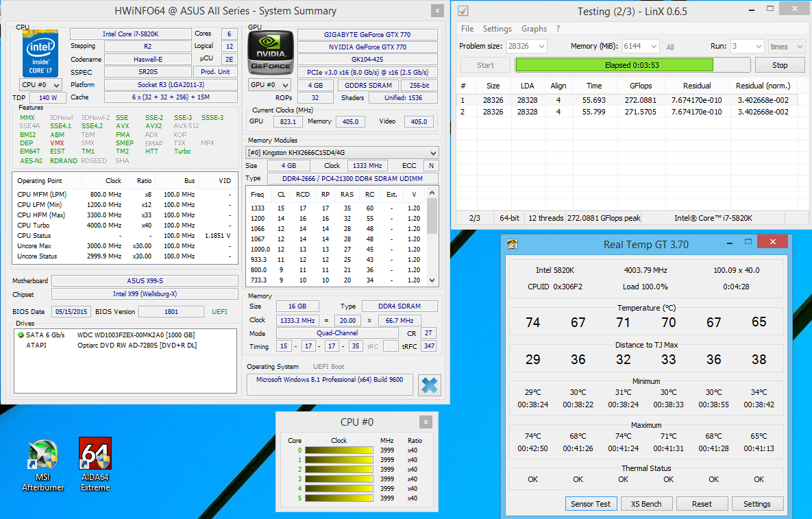Click the Size column header in LinX

coord(493,86)
